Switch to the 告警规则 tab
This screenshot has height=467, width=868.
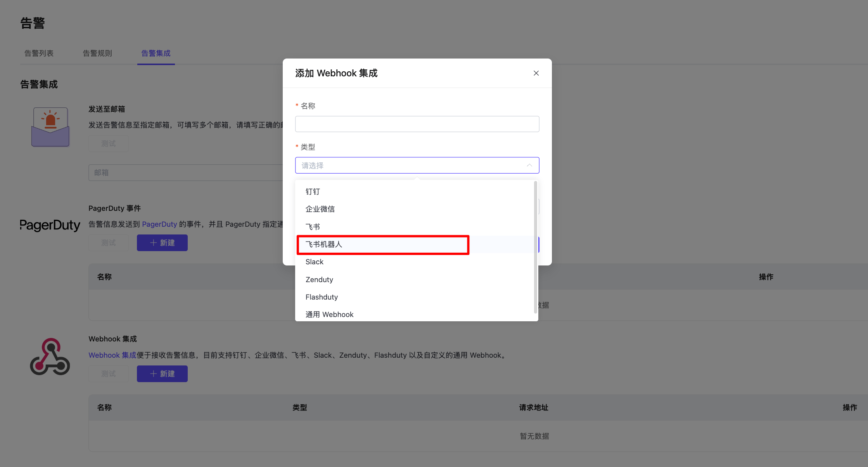coord(97,53)
